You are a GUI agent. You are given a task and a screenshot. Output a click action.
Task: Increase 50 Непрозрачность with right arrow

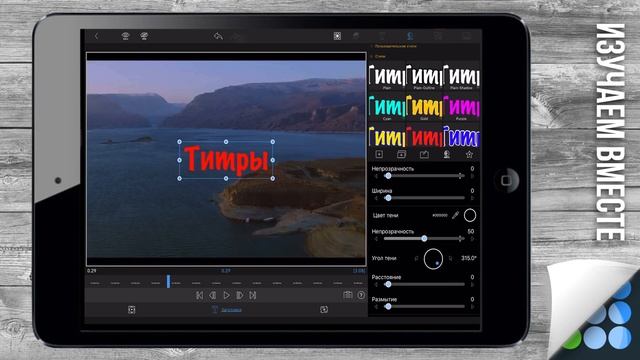473,239
